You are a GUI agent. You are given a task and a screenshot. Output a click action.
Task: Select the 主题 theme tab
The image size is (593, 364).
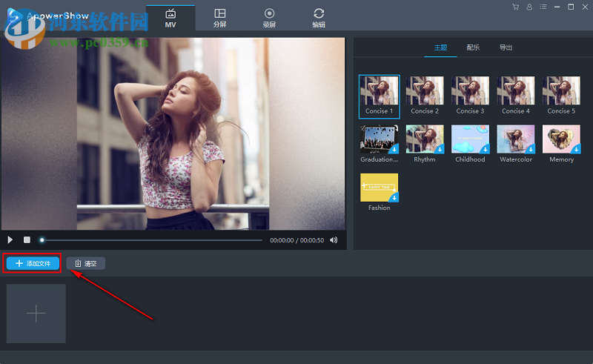click(x=440, y=47)
